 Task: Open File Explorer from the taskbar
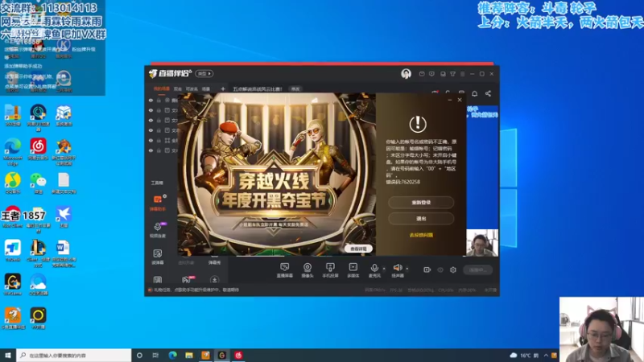pos(189,355)
